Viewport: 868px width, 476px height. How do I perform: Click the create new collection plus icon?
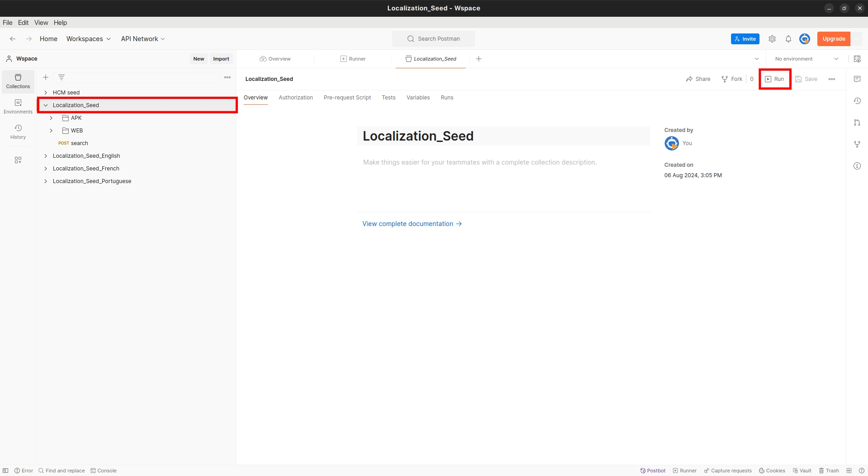click(46, 77)
